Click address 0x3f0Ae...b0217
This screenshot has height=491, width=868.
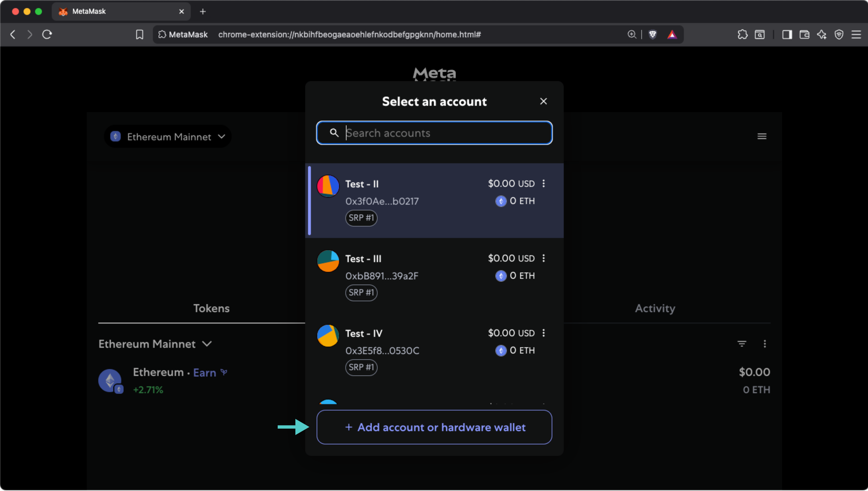(382, 201)
